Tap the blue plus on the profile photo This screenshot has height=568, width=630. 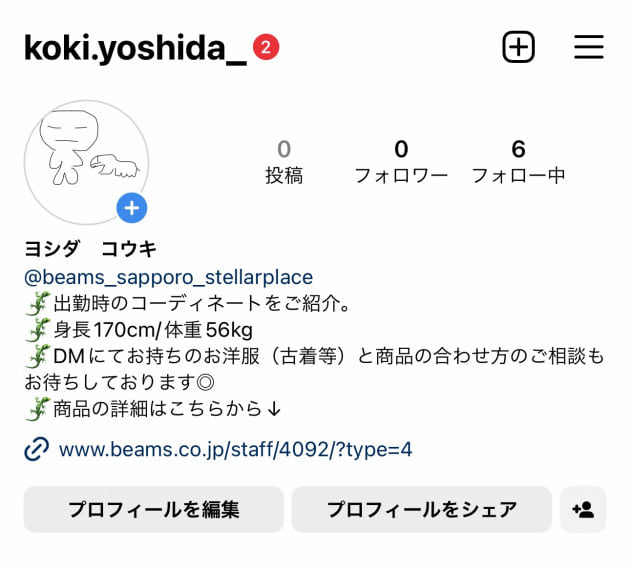click(x=132, y=208)
